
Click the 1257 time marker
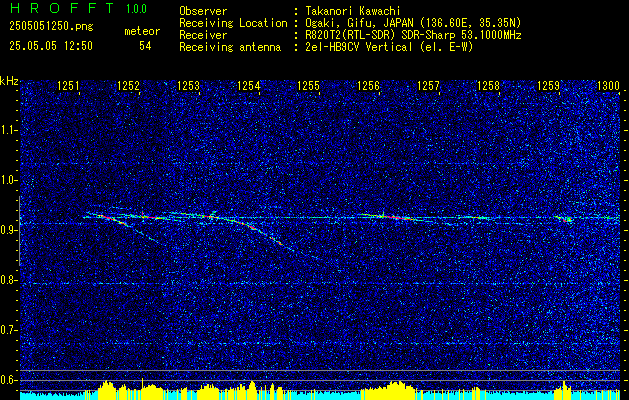click(x=428, y=85)
